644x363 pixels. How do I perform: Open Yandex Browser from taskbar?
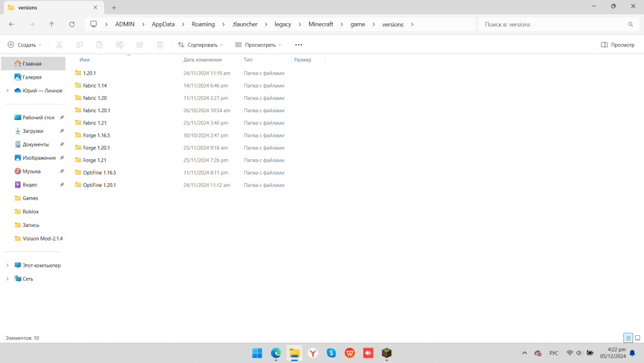pos(313,353)
